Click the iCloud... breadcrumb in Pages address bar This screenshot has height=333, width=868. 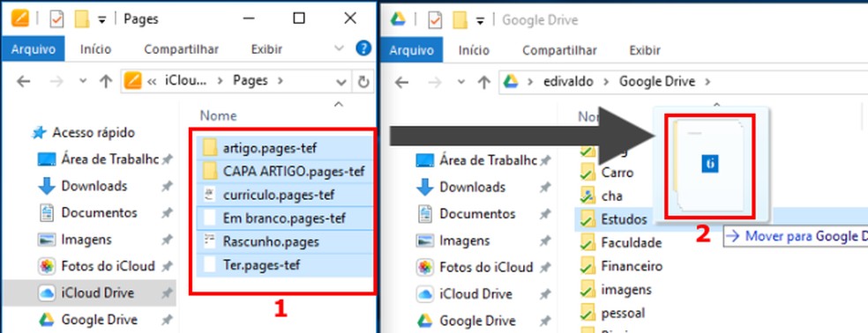[185, 81]
